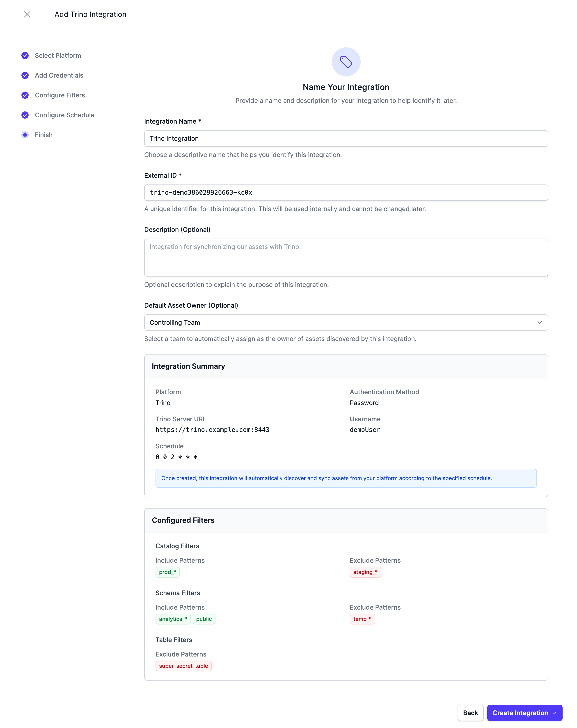Click the schedule cron value 0 0 2 * * *

176,457
